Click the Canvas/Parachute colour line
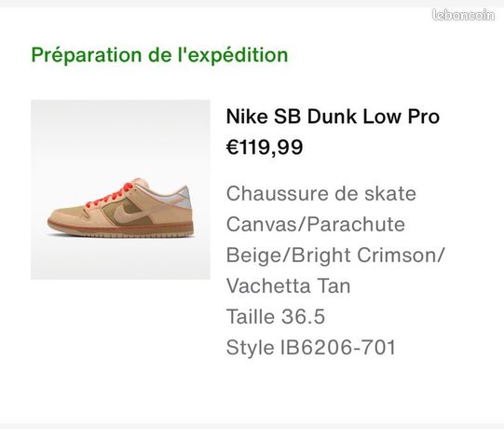This screenshot has height=429, width=504. coord(315,224)
